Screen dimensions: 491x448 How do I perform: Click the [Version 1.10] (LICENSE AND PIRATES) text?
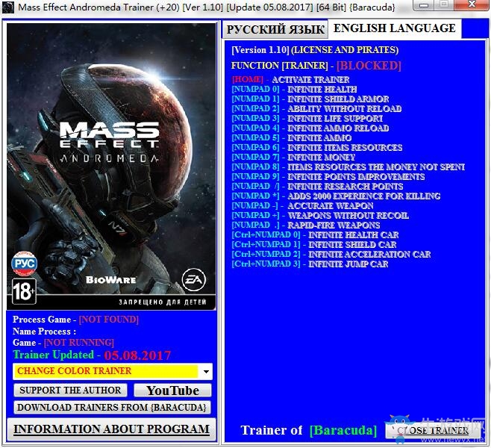[x=315, y=50]
